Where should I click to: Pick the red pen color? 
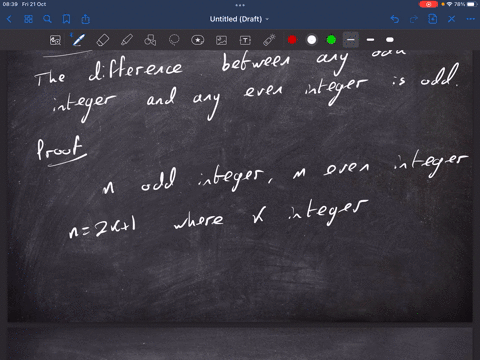[x=292, y=40]
